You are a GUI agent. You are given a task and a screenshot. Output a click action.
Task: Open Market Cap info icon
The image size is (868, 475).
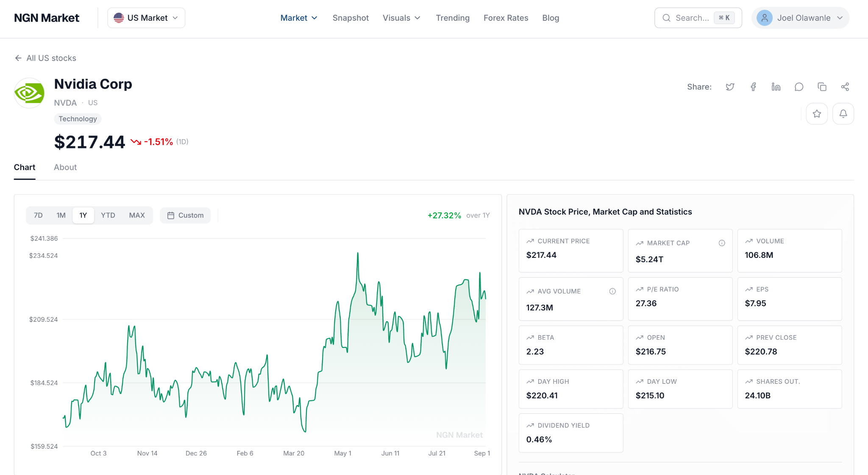722,243
